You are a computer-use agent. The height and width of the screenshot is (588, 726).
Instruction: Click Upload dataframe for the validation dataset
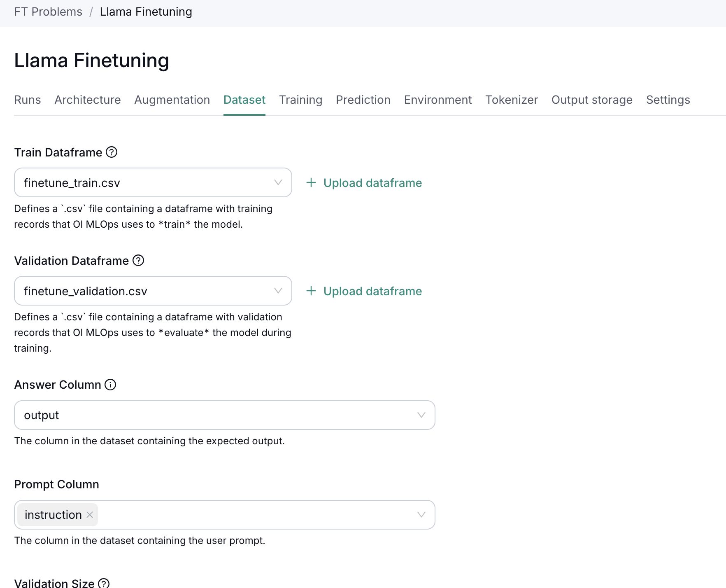372,291
